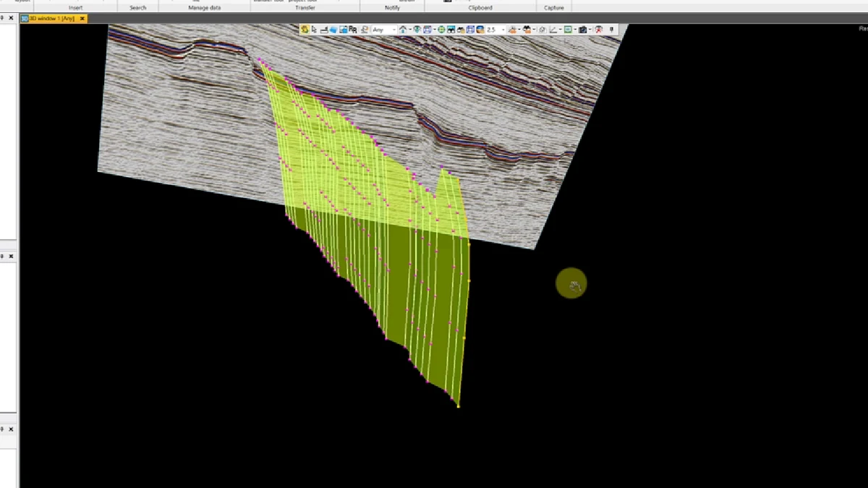
Task: Click the Insert ribbon group label
Action: (75, 8)
